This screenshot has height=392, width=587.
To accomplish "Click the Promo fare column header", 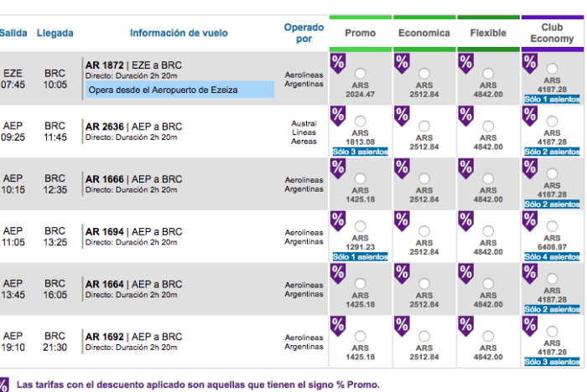I will 361,34.
